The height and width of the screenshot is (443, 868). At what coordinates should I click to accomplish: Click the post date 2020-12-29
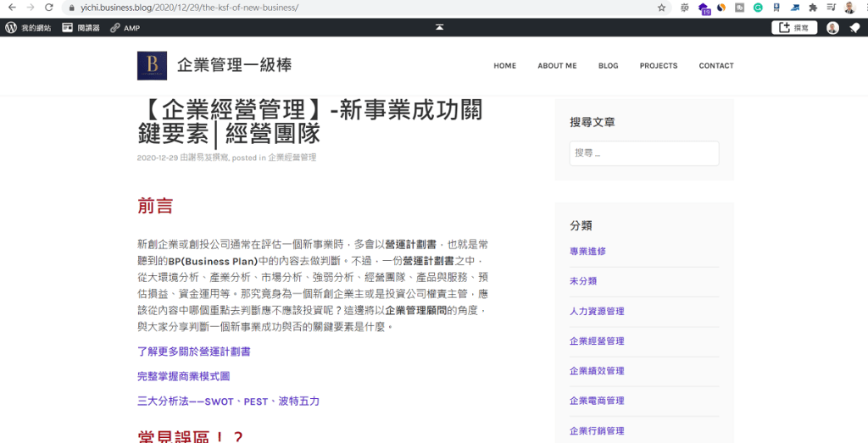pyautogui.click(x=157, y=158)
